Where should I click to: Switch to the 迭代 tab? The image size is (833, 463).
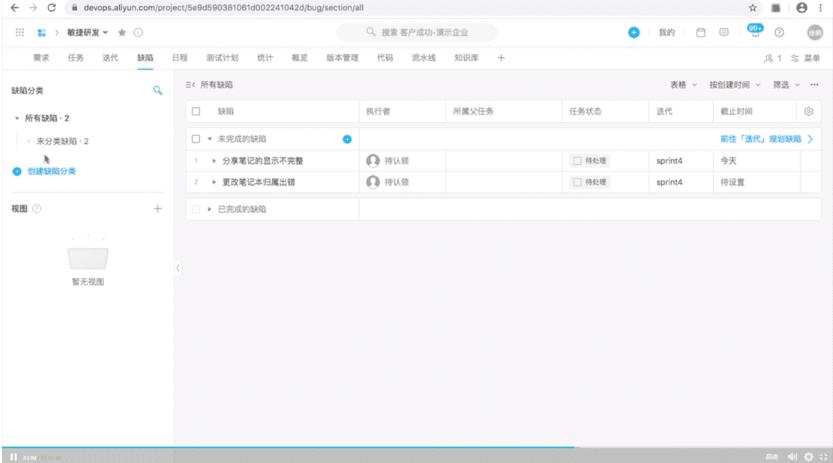[110, 58]
